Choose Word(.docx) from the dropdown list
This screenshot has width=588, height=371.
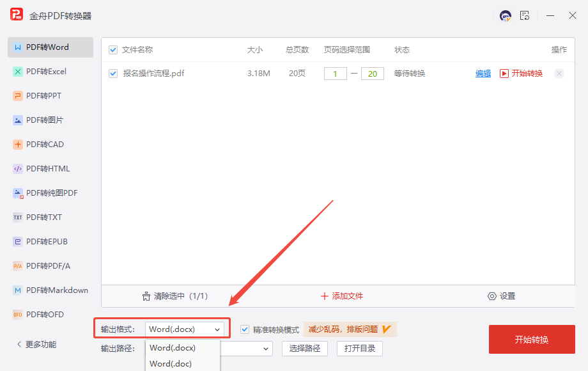pyautogui.click(x=173, y=348)
